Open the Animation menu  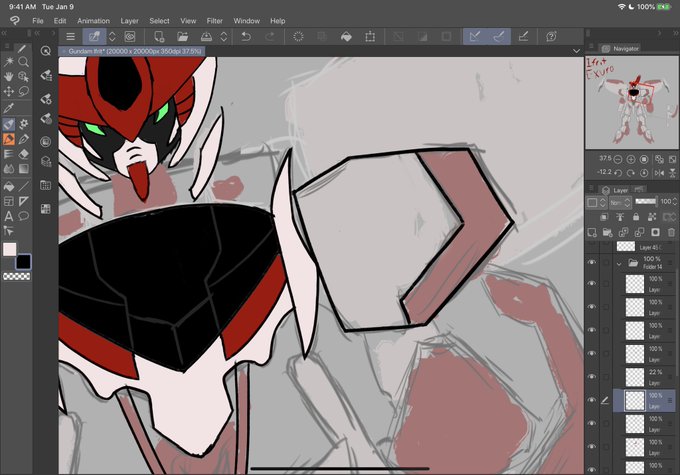click(x=93, y=21)
